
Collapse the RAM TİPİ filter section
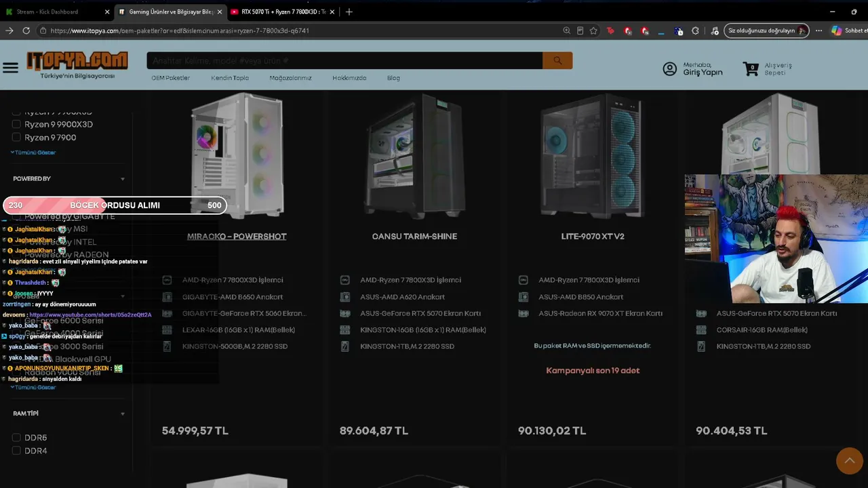(x=123, y=413)
